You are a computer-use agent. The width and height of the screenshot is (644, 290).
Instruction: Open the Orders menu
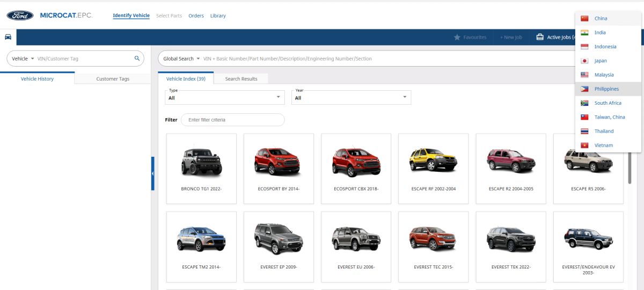196,16
